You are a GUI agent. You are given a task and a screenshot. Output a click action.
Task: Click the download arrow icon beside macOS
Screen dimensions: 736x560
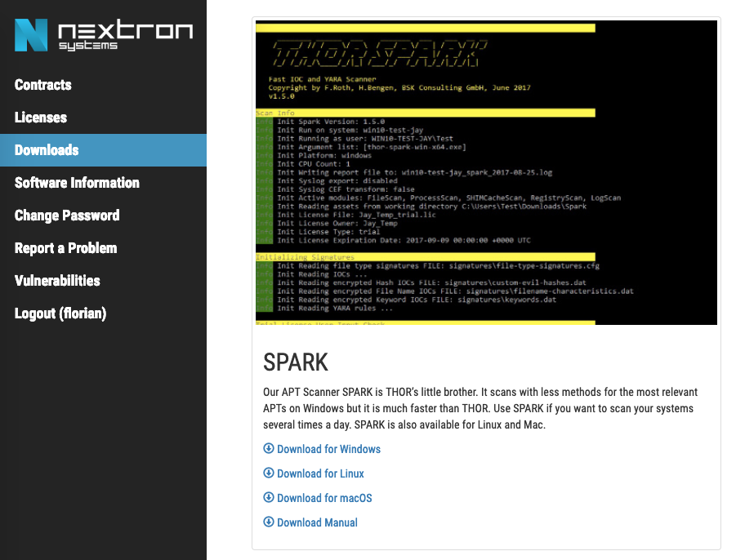tap(269, 498)
